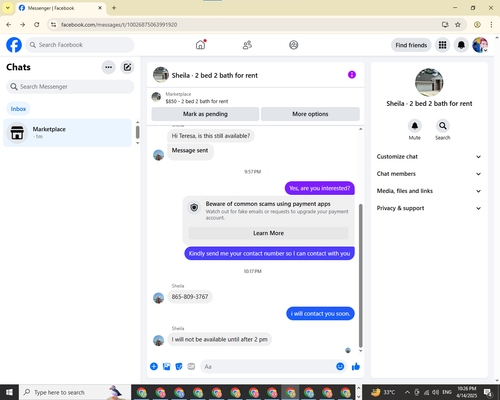View site information icon in address bar

[53, 25]
